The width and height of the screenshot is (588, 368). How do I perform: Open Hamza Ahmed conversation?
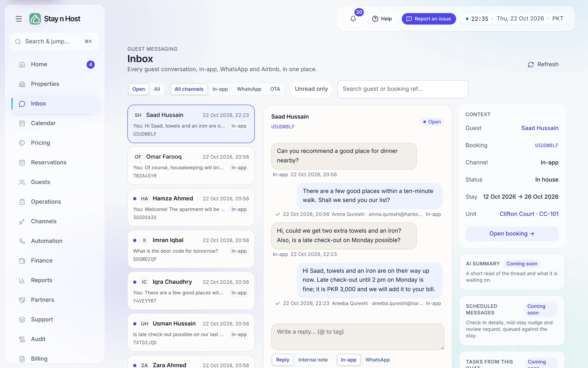coord(191,207)
